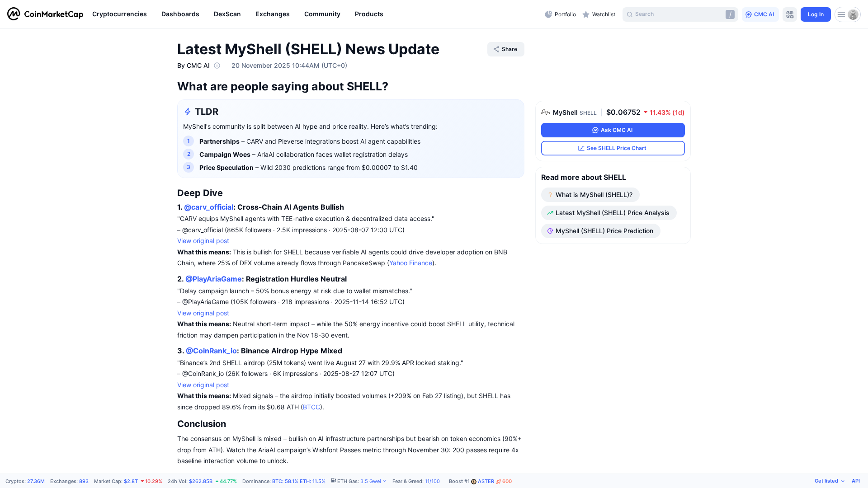This screenshot has height=488, width=868.
Task: Open the DexScan menu
Action: point(227,14)
